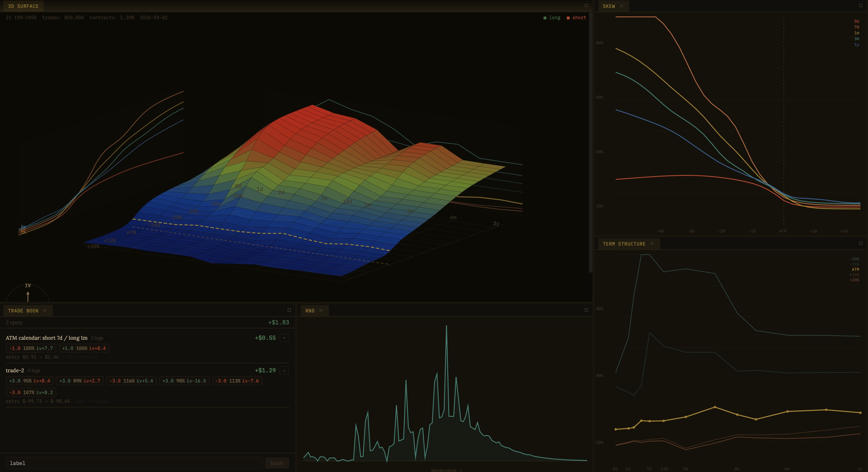868x472 pixels.
Task: Click the 3D Surface vertical scrollbar
Action: (590, 142)
